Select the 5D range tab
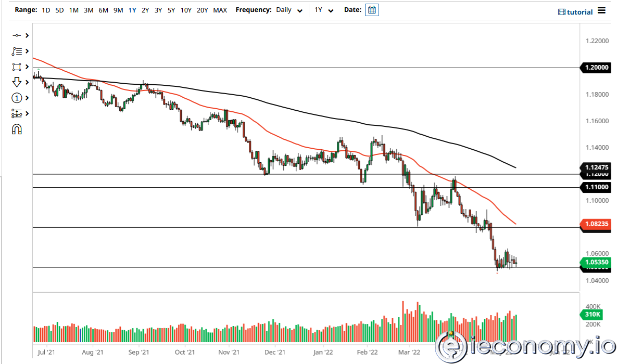The width and height of the screenshot is (617, 364). pyautogui.click(x=59, y=9)
